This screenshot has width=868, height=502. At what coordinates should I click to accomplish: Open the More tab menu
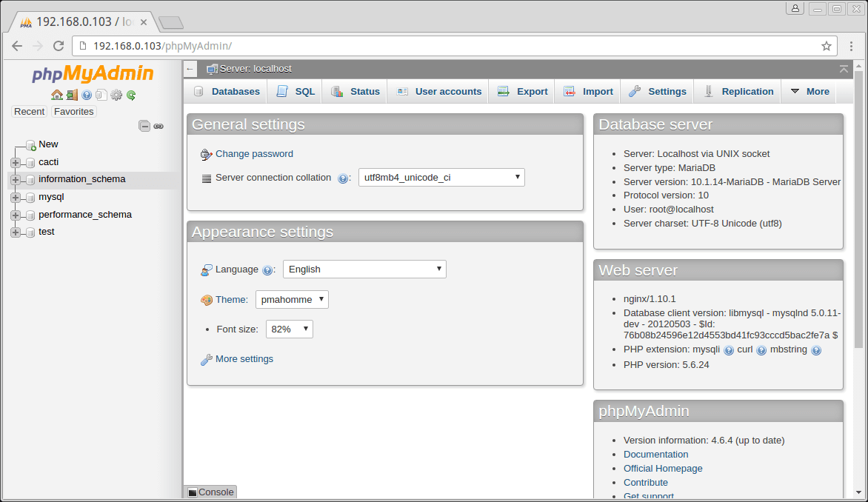pyautogui.click(x=809, y=92)
